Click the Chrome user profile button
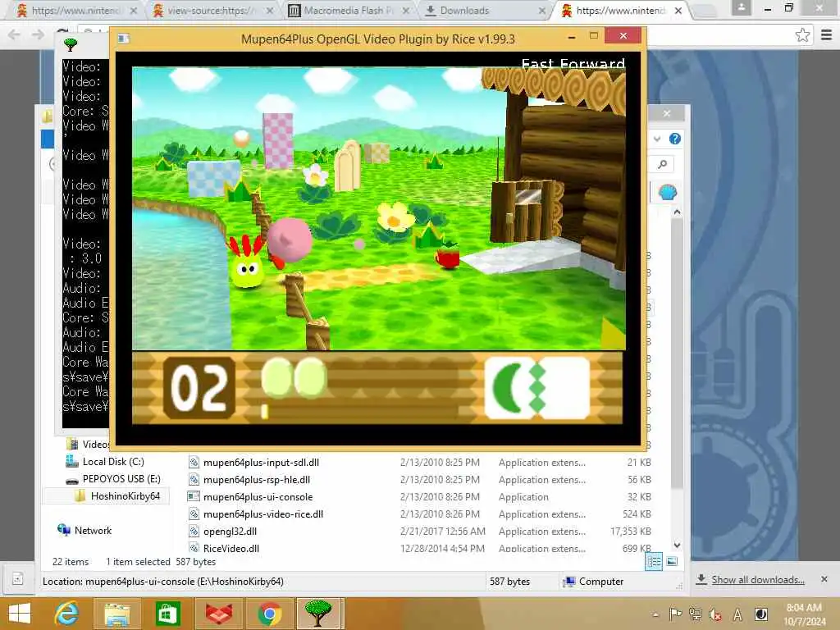This screenshot has width=840, height=630. [742, 7]
